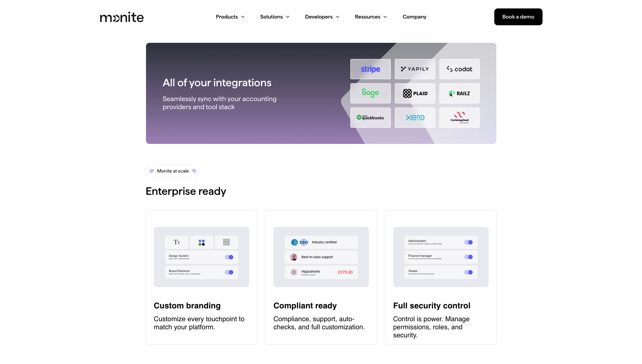Click the Hippodrome label

311,272
